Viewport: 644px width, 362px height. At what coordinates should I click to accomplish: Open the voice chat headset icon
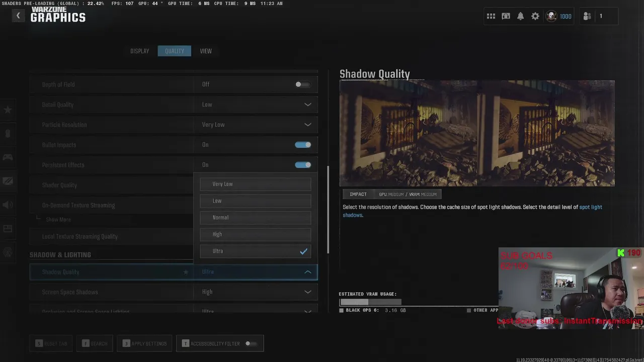[506, 16]
